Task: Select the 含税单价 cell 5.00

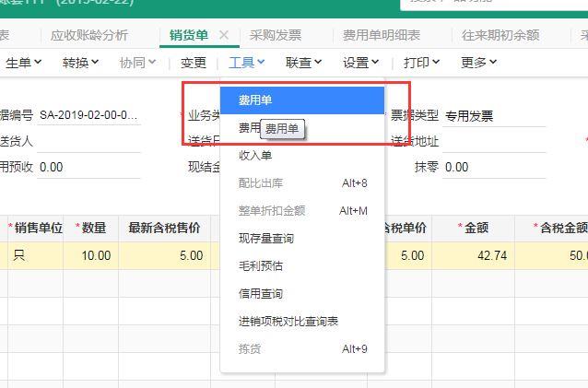Action: click(x=408, y=255)
